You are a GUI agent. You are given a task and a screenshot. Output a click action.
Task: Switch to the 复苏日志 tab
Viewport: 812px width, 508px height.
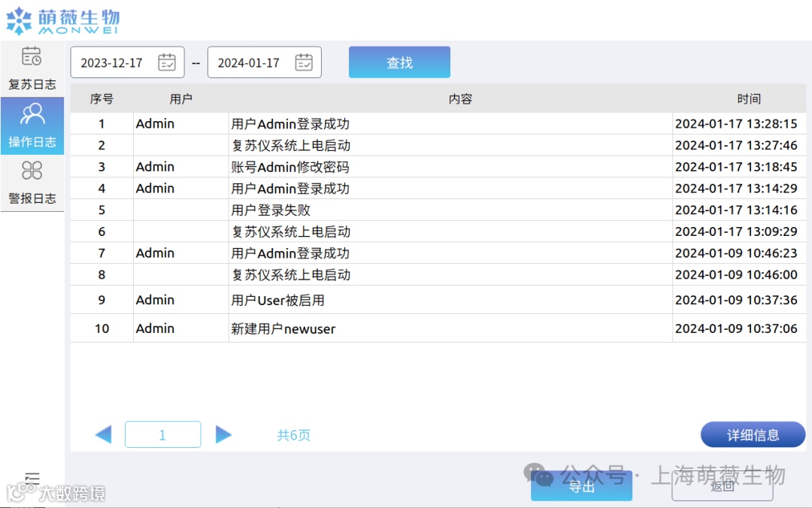(32, 68)
